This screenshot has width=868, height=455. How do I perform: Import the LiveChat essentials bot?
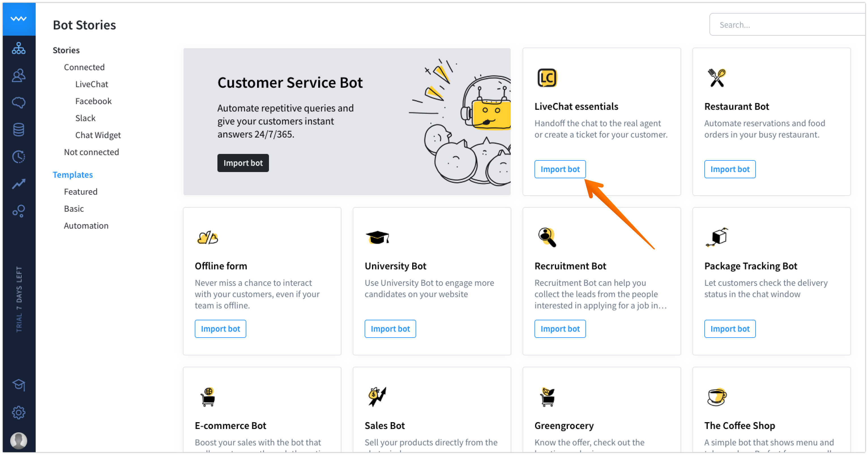(560, 169)
